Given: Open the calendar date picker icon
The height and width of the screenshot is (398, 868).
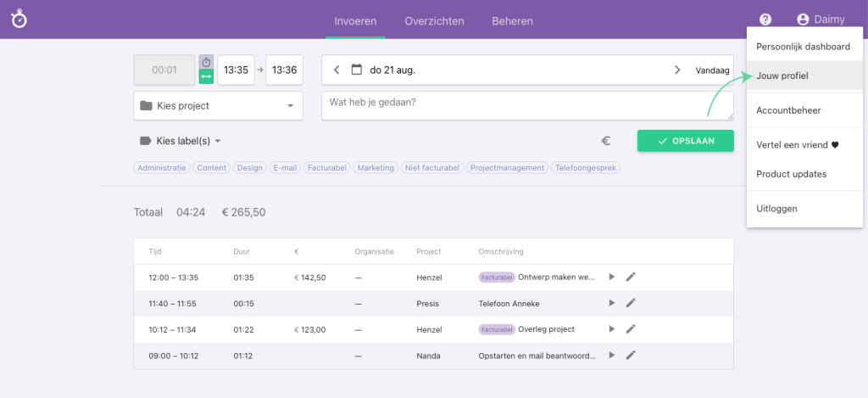Looking at the screenshot, I should [x=357, y=70].
